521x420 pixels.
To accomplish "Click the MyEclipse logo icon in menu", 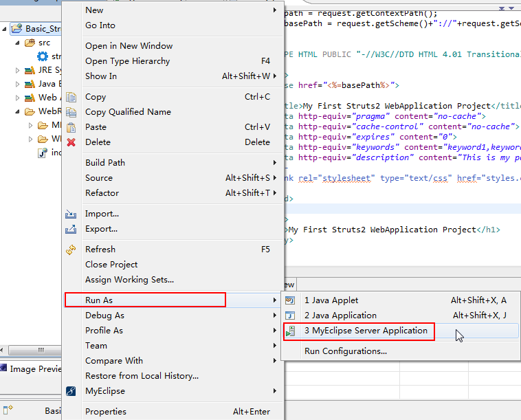I will 71,391.
